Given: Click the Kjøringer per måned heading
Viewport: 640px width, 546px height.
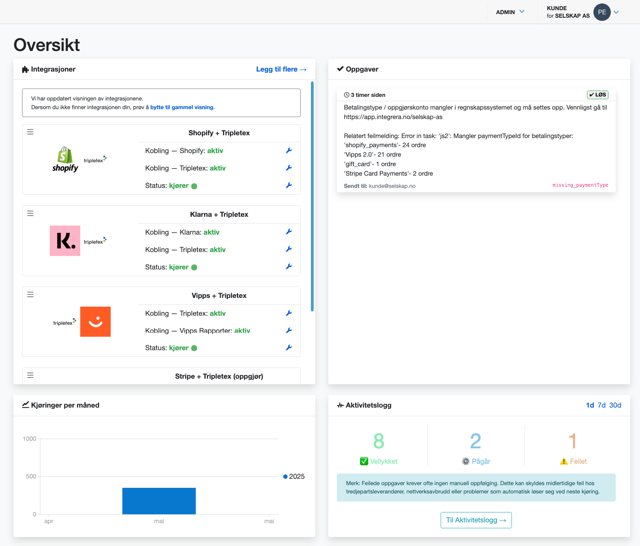Looking at the screenshot, I should (65, 405).
